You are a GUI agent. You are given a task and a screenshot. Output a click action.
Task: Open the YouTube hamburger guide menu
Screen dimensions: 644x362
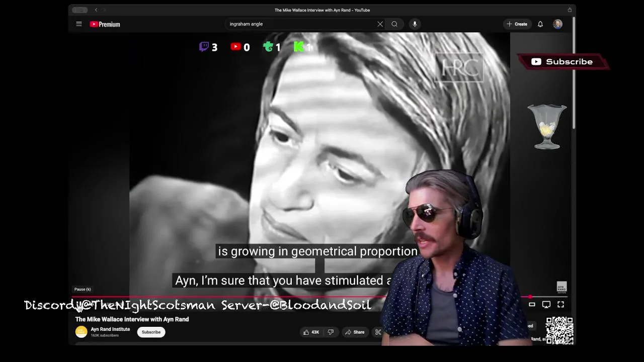click(x=79, y=24)
